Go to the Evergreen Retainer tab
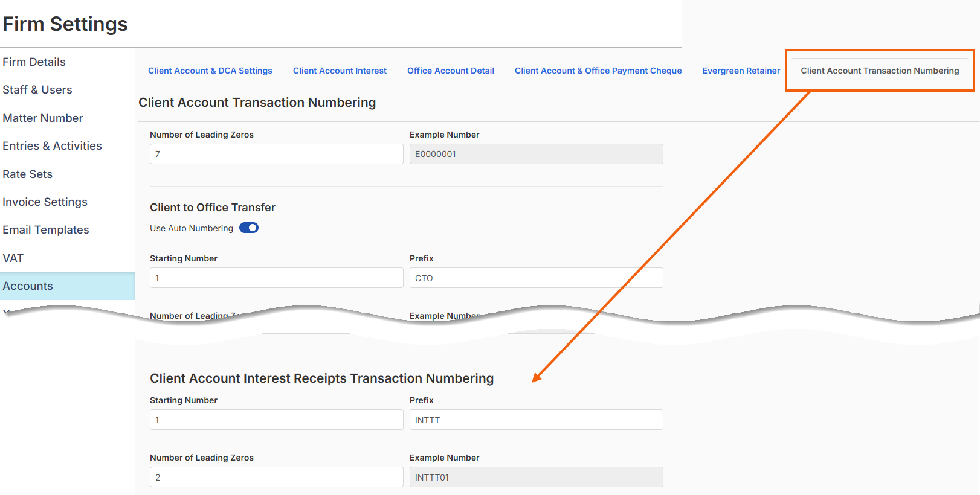Screen dimensions: 980x495 [741, 71]
